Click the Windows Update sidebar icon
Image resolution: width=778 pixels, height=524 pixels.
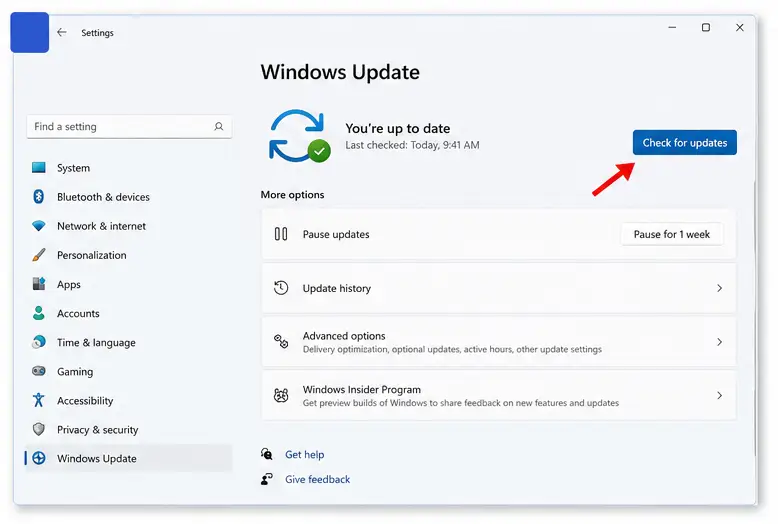pos(39,458)
